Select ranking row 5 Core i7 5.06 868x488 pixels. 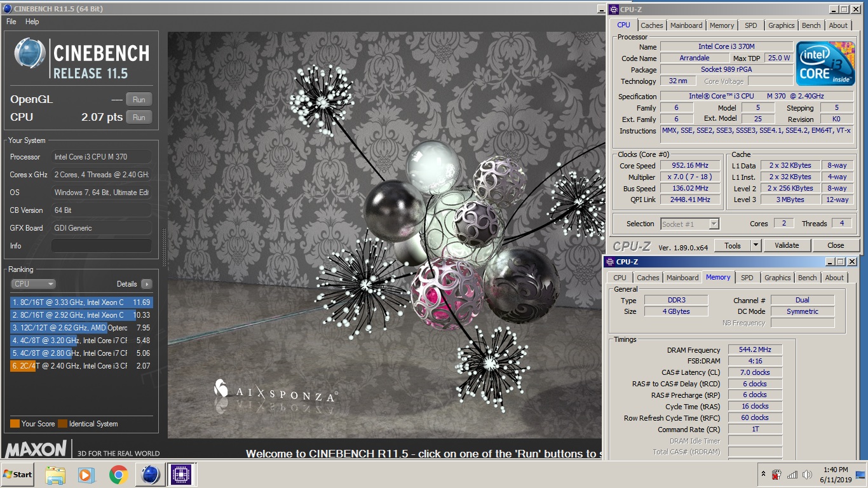point(81,353)
